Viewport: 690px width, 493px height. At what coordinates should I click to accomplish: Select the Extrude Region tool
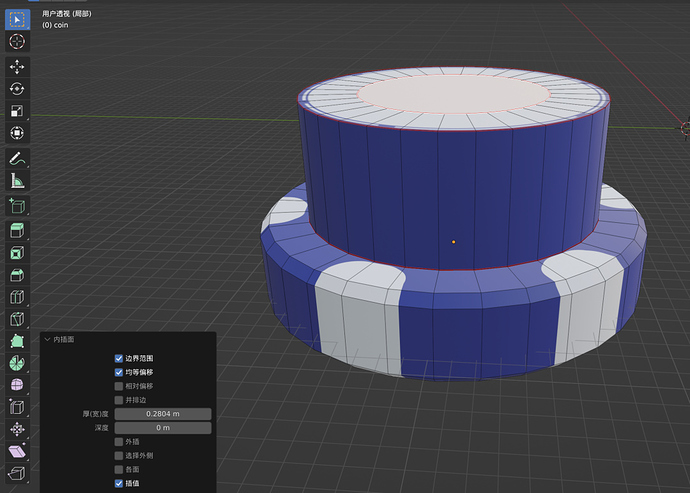(x=18, y=230)
